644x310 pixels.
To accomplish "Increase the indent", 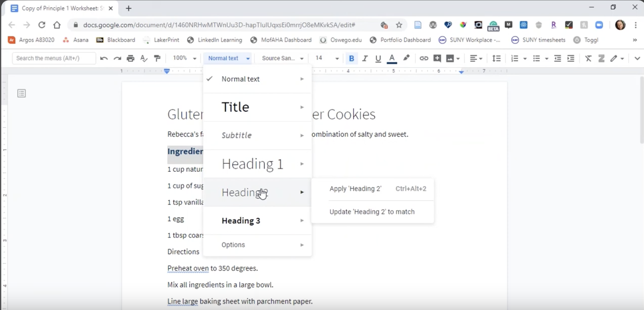I will click(571, 58).
